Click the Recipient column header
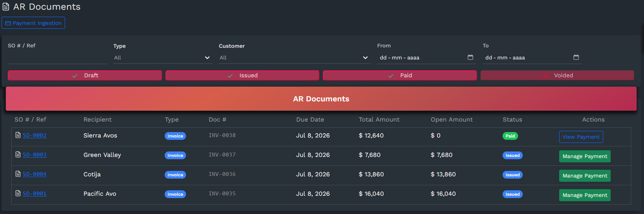This screenshot has height=214, width=644. point(98,120)
